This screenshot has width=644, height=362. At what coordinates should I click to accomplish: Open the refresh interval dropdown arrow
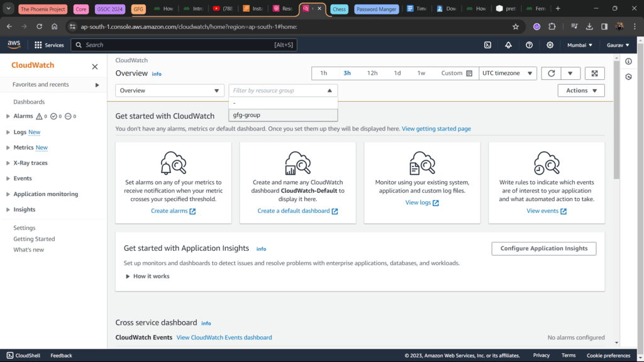570,73
